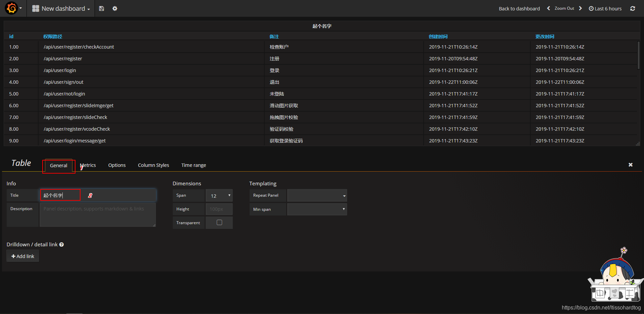Click the Drilldown help question icon
This screenshot has height=314, width=644.
(62, 245)
